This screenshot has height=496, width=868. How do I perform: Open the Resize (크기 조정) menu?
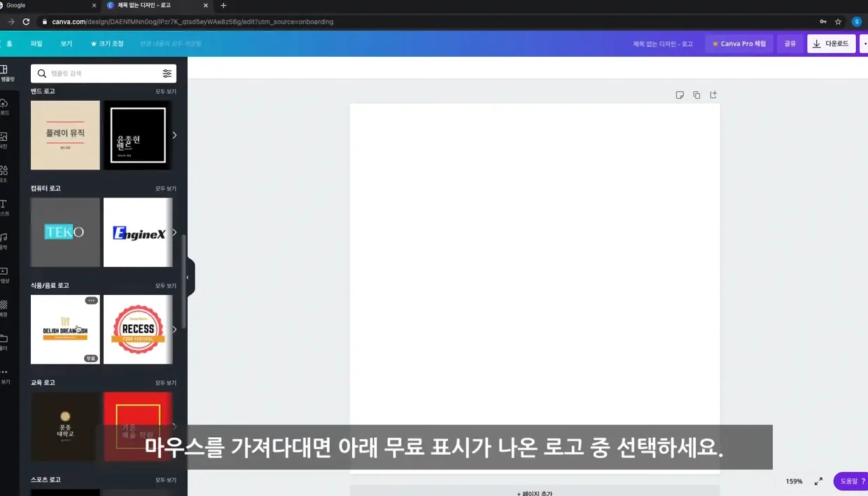tap(106, 43)
